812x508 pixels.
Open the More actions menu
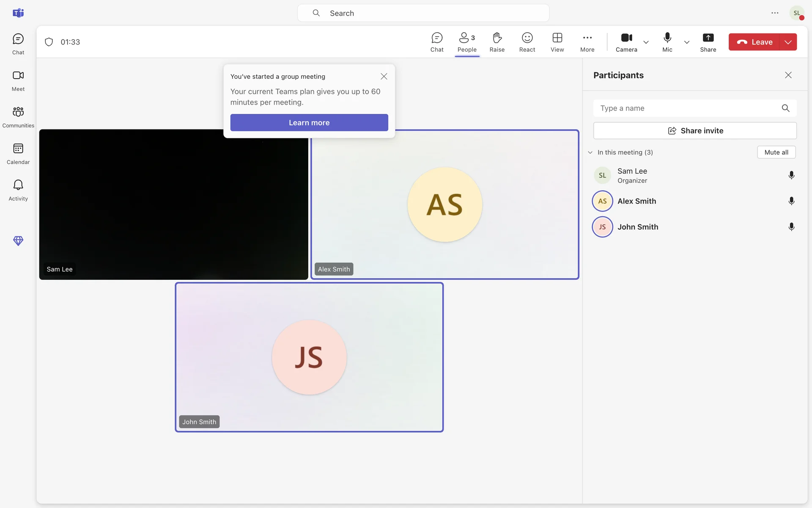(x=587, y=42)
